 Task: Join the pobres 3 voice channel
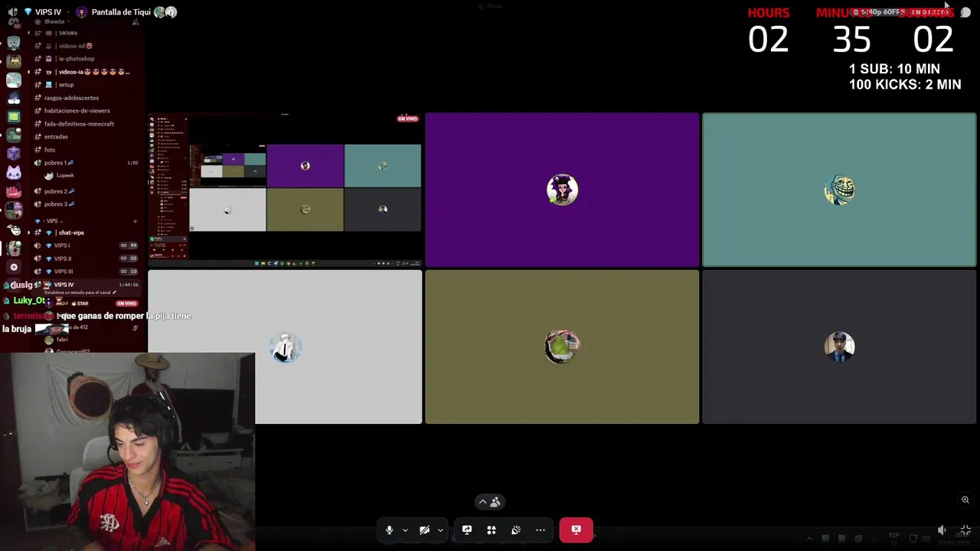[86, 204]
